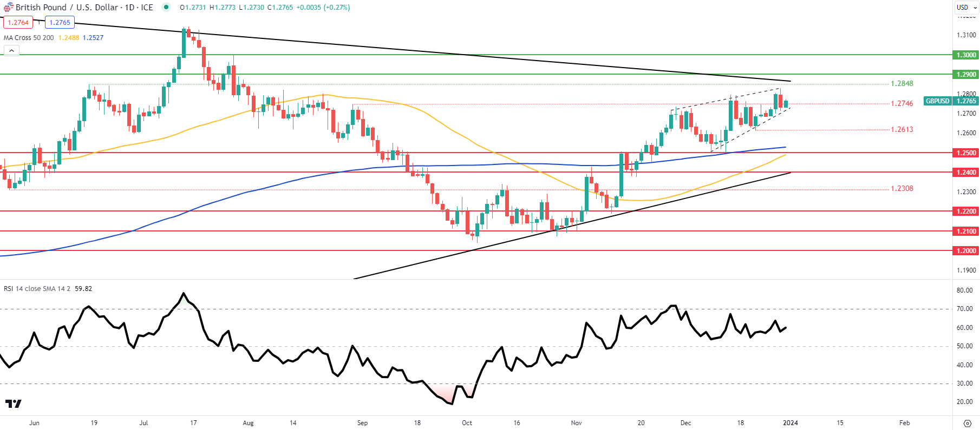Select the RSI 14 close SMA legend
The image size is (980, 430).
click(x=37, y=288)
